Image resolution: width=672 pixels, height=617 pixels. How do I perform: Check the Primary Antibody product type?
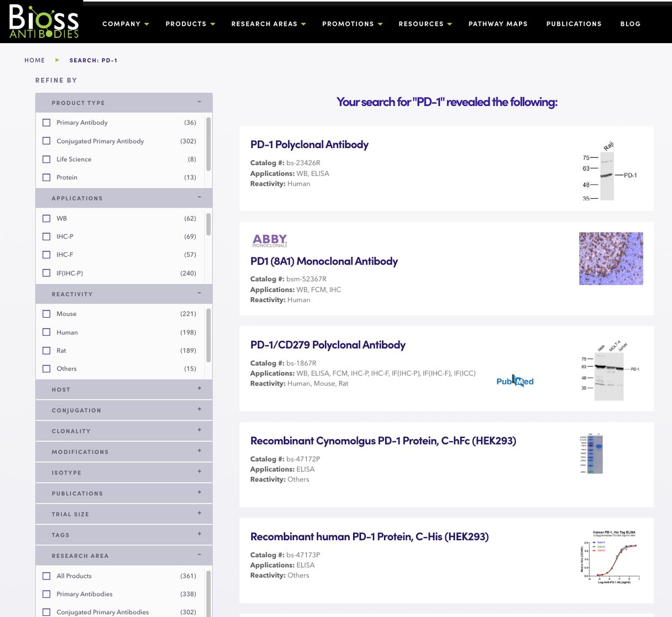pyautogui.click(x=46, y=123)
